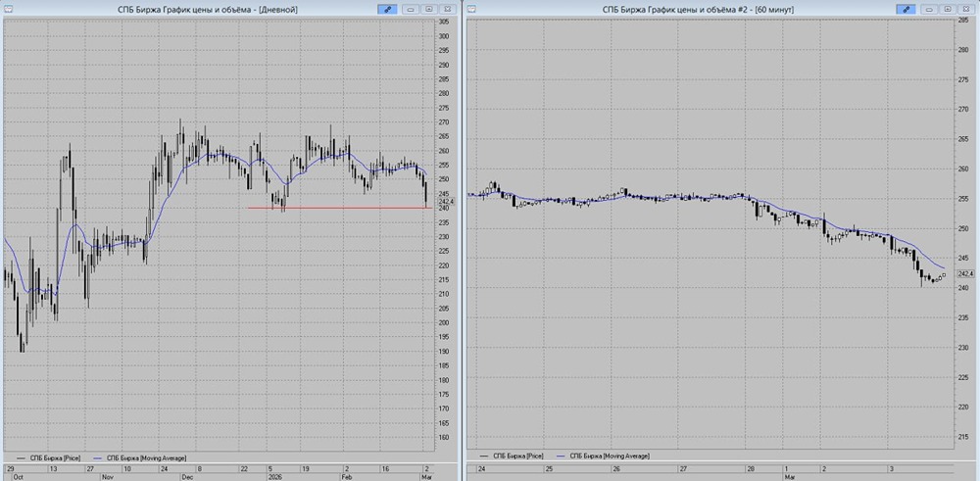The height and width of the screenshot is (481, 980).
Task: Click the date label 28 on the 60-minute time axis
Action: coord(751,468)
